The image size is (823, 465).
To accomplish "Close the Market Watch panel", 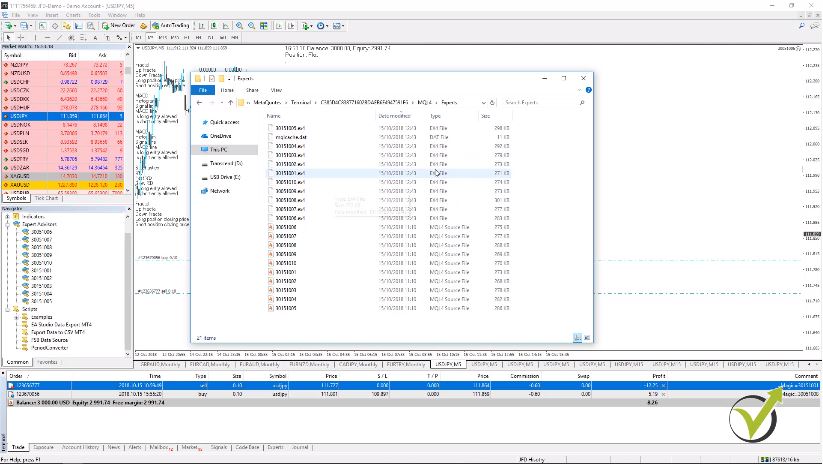I will [x=128, y=47].
